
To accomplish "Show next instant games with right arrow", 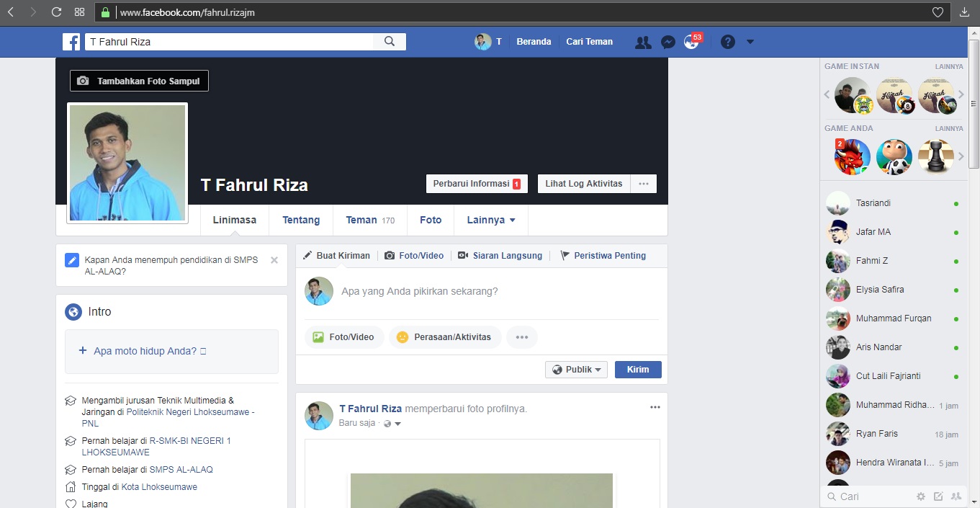I will coord(961,94).
